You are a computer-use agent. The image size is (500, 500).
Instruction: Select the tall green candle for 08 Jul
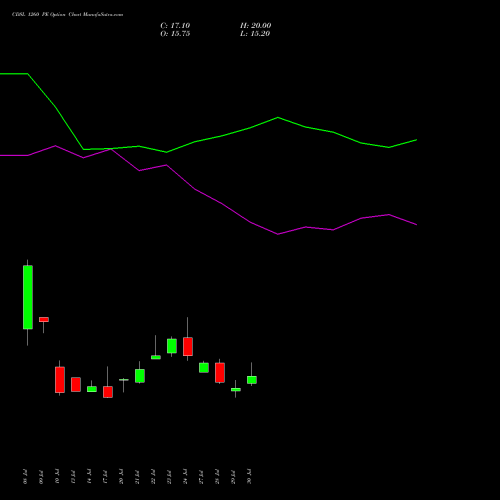click(x=28, y=297)
